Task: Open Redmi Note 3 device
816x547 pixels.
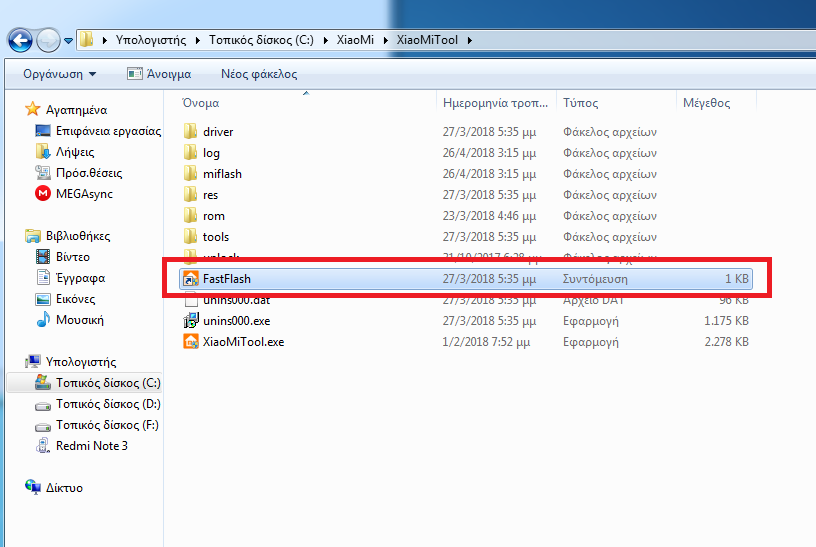Action: point(92,446)
